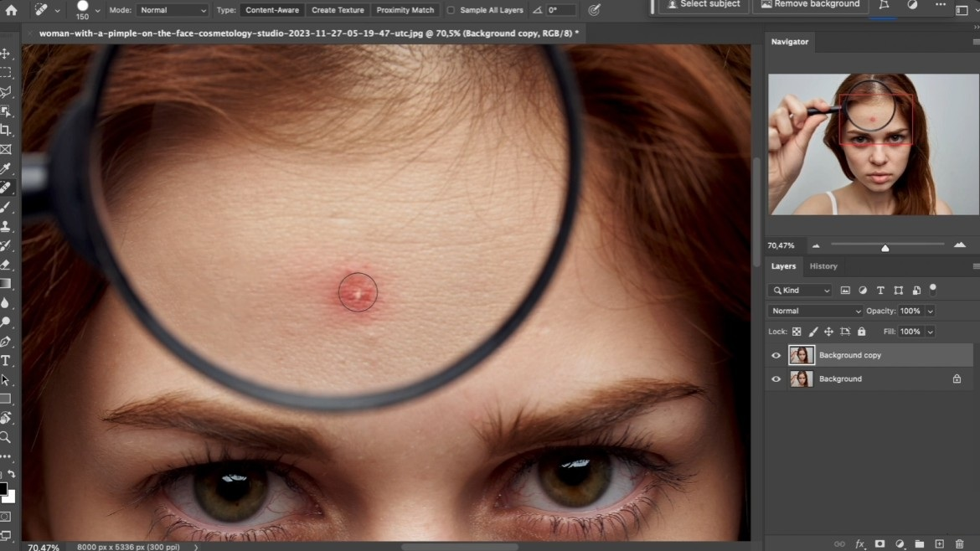Viewport: 980px width, 551px height.
Task: Click Select subject button
Action: click(x=703, y=5)
